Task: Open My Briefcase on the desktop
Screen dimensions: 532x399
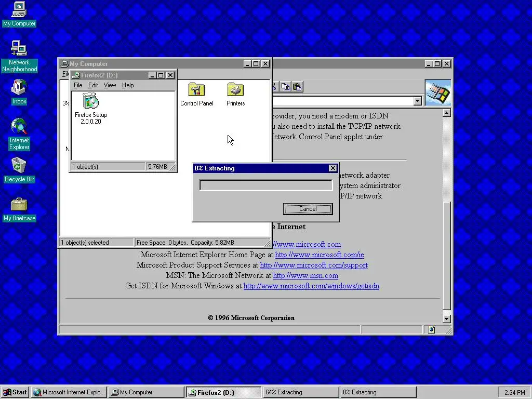Action: [x=19, y=210]
